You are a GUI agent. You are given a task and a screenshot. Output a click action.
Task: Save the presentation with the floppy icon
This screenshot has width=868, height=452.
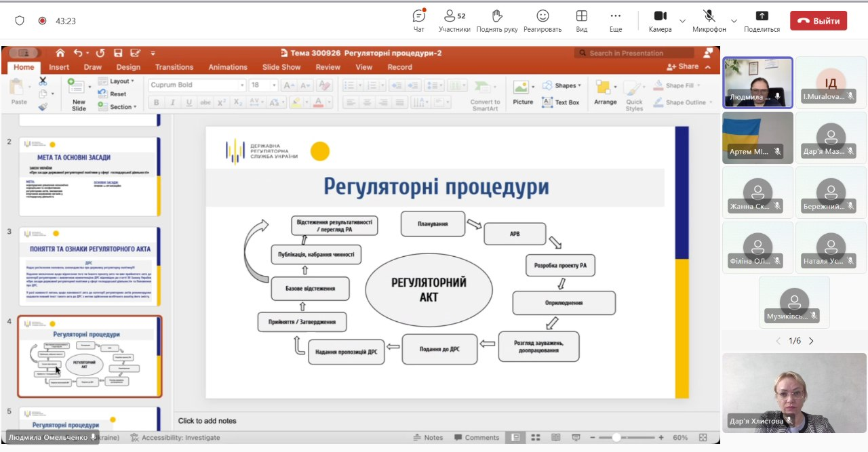(x=118, y=53)
